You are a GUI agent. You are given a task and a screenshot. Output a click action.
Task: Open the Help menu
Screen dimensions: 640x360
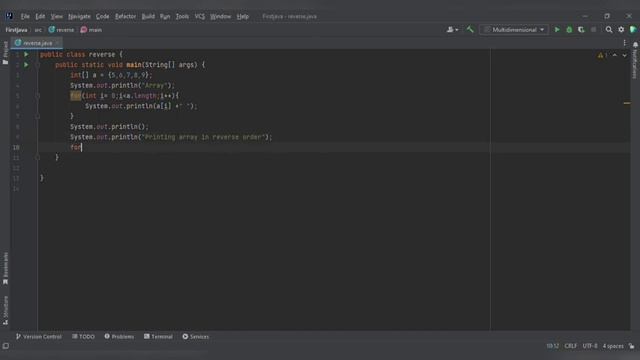point(242,16)
